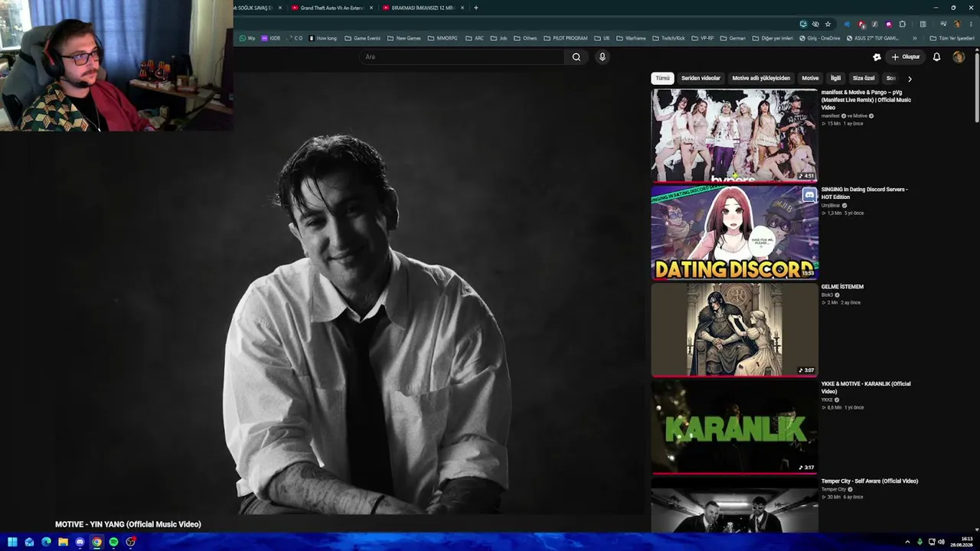Open the YKKE & MOTIVE - KARANLIK title

tap(866, 387)
